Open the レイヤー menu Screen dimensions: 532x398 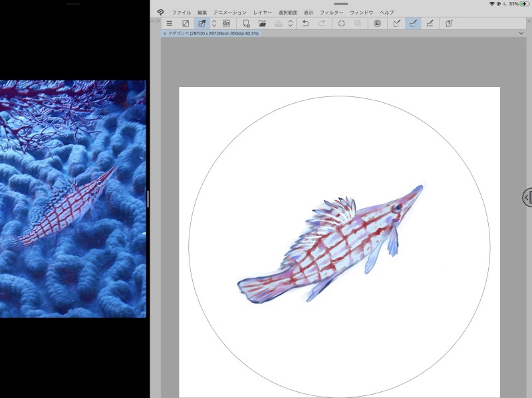point(263,13)
